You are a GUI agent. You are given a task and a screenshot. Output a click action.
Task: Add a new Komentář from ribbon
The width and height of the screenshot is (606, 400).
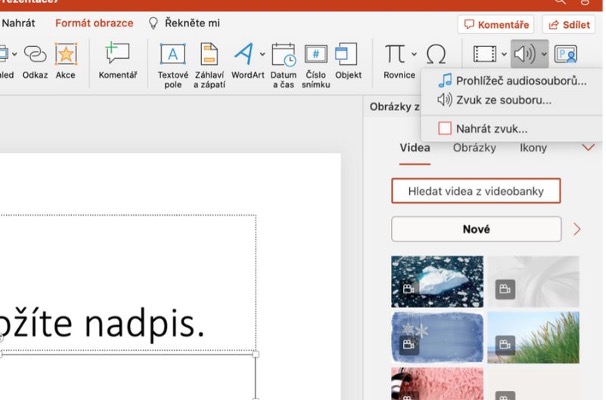[x=117, y=61]
